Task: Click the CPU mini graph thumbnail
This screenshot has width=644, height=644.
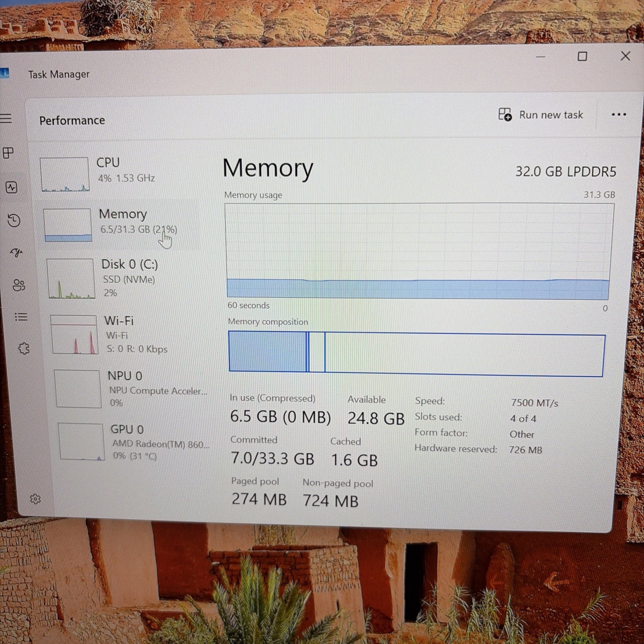Action: point(64,174)
